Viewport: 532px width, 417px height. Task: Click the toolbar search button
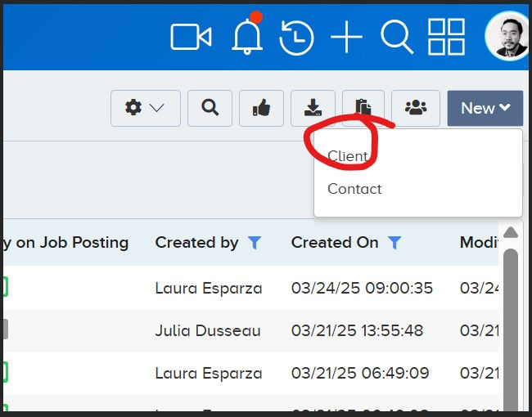(210, 108)
